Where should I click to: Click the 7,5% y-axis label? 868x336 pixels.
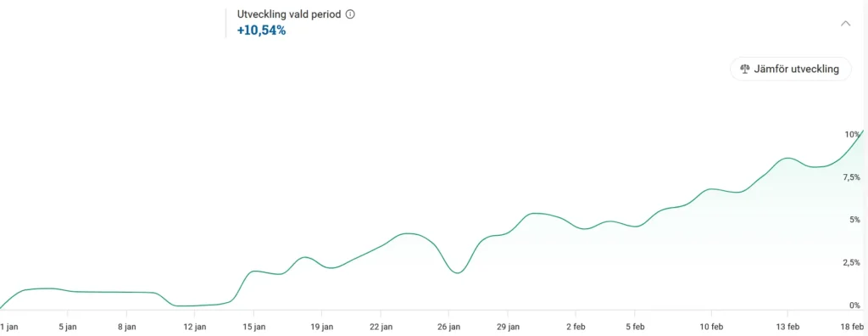851,177
